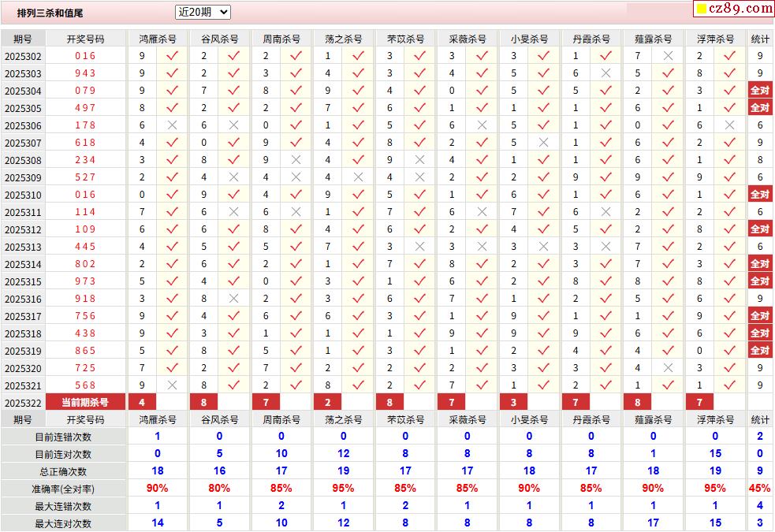Click the 周南杀号 X mark in row 2025311
The height and width of the screenshot is (532, 775).
296,211
